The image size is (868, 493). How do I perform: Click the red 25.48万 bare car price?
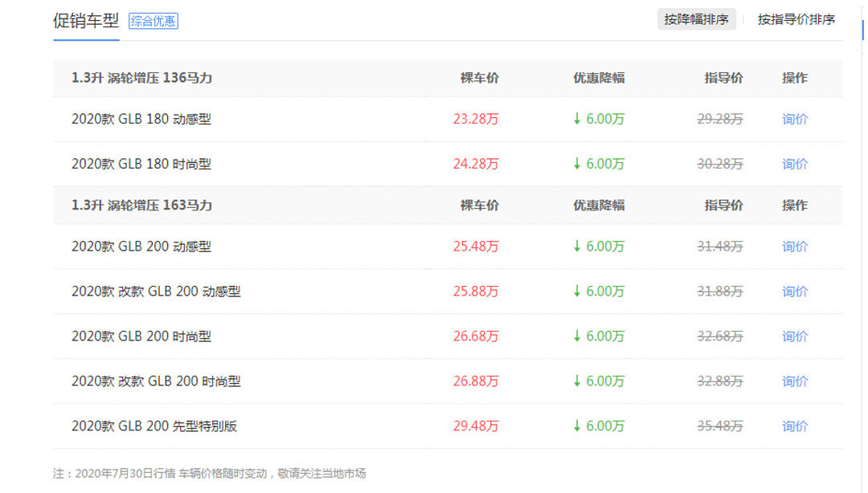[475, 246]
